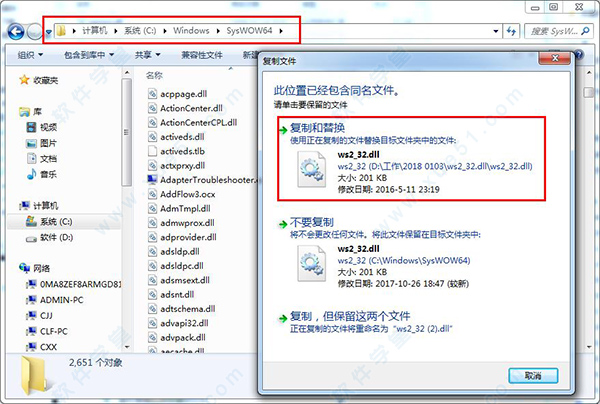Click the refresh button beside address bar

point(511,31)
